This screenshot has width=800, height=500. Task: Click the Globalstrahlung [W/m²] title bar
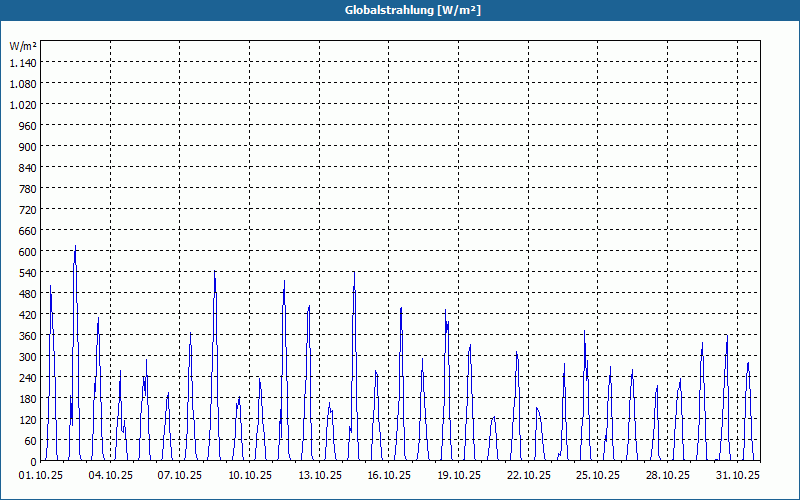pos(400,10)
